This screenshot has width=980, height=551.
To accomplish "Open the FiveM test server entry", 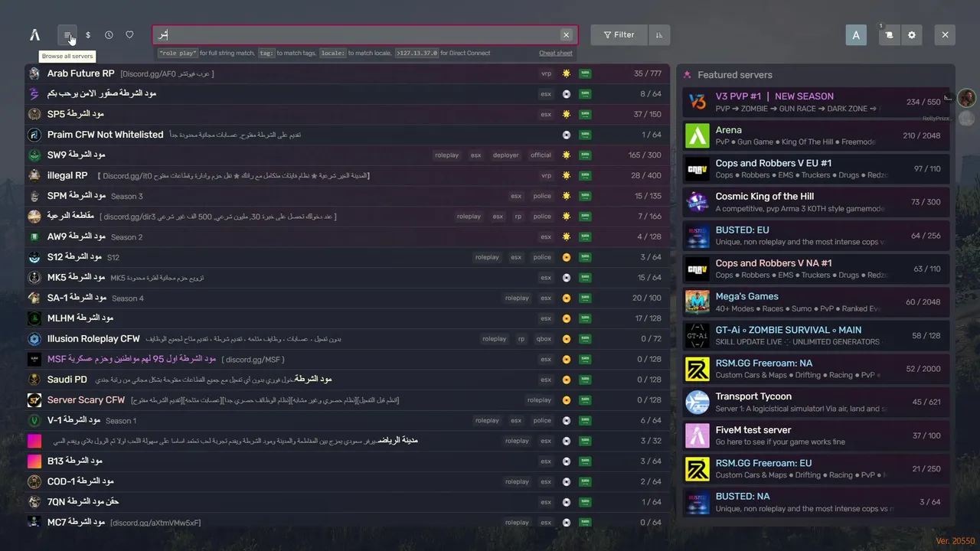I will (x=816, y=435).
